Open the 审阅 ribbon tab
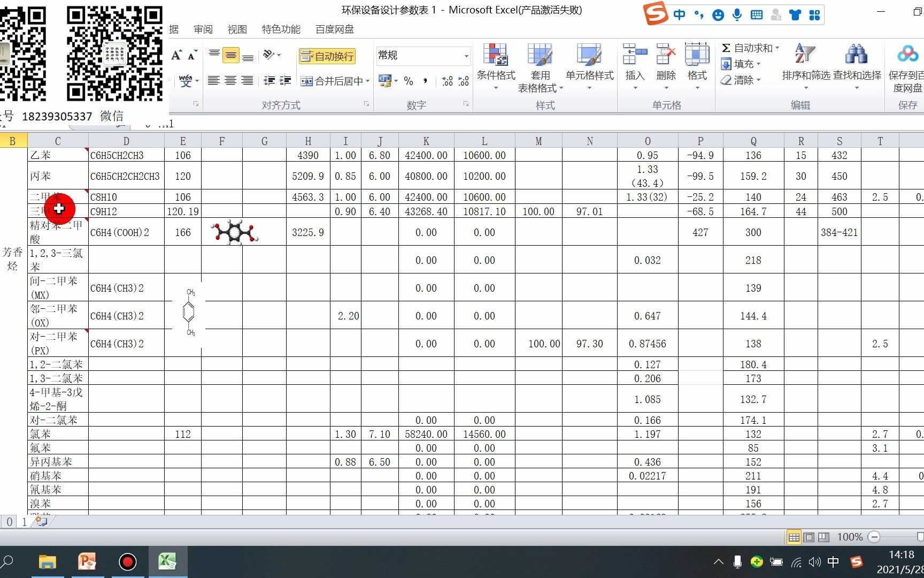The width and height of the screenshot is (924, 578). [x=203, y=29]
